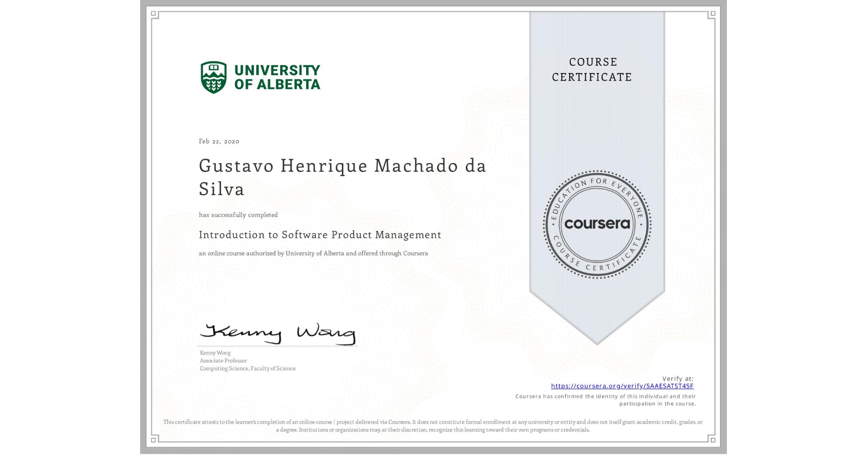
Task: Click the Coursera course certificate seal
Action: (x=597, y=225)
